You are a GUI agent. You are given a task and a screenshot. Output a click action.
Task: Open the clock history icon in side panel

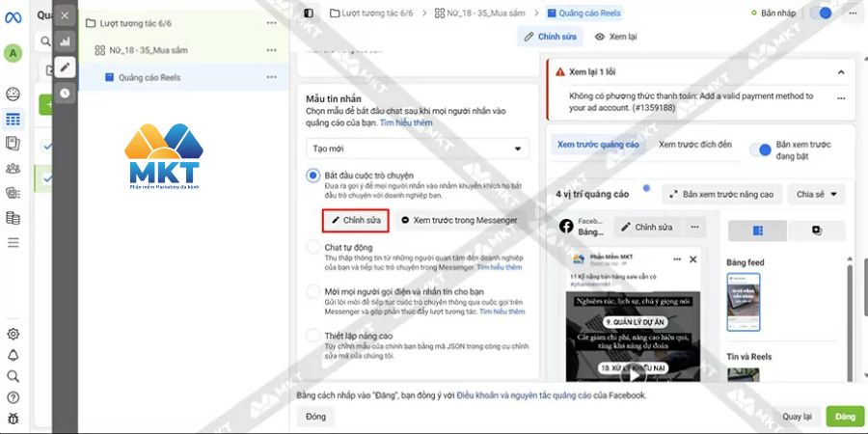pos(65,94)
